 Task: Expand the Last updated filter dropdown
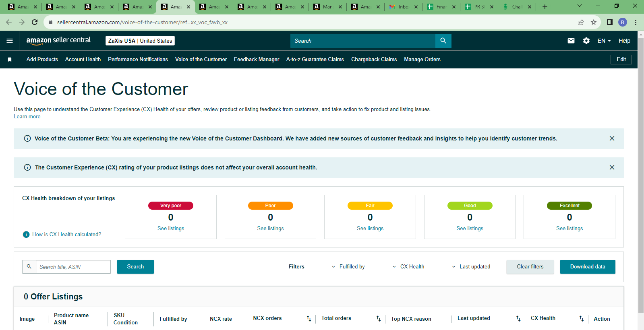471,267
